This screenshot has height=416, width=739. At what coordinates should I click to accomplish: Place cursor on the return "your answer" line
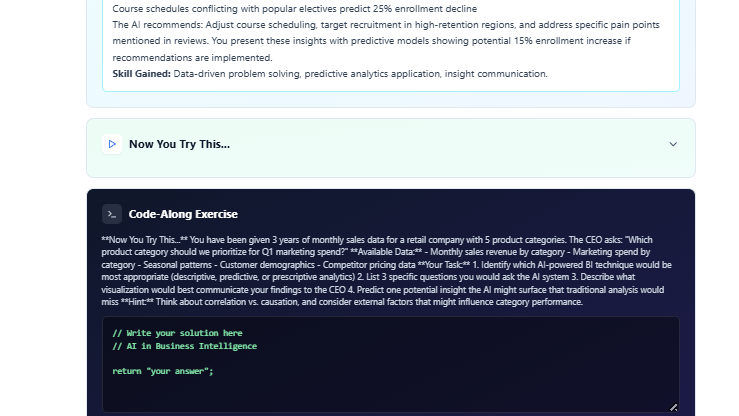[x=163, y=371]
